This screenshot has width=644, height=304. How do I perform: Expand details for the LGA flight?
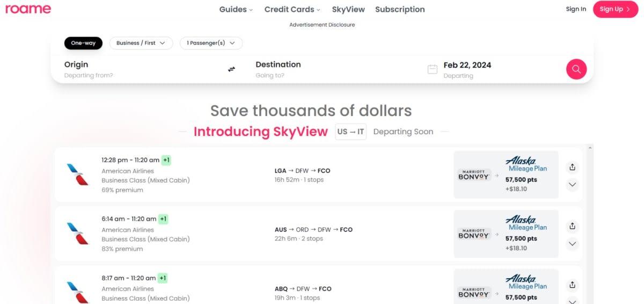click(572, 185)
